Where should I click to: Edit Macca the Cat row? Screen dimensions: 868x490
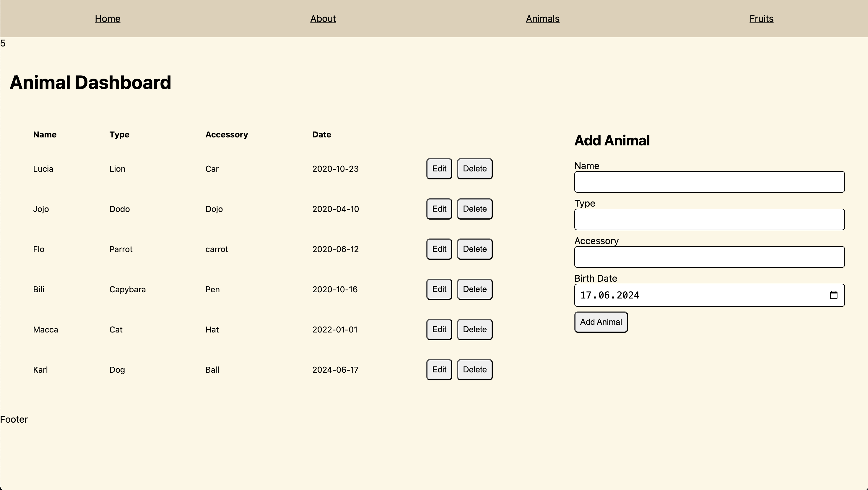(x=439, y=330)
